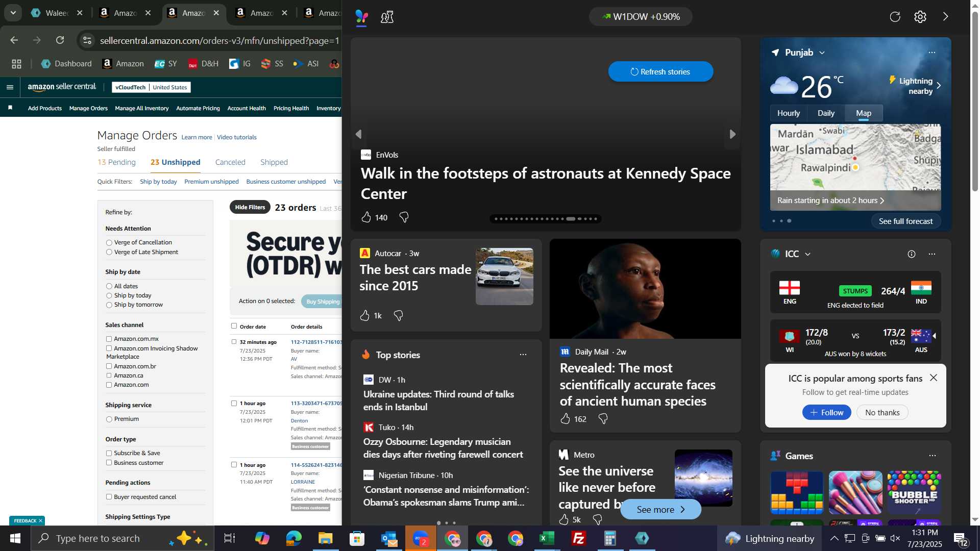Expand the Lightning nearby alert chevron
This screenshot has width=980, height=551.
pos(939,86)
